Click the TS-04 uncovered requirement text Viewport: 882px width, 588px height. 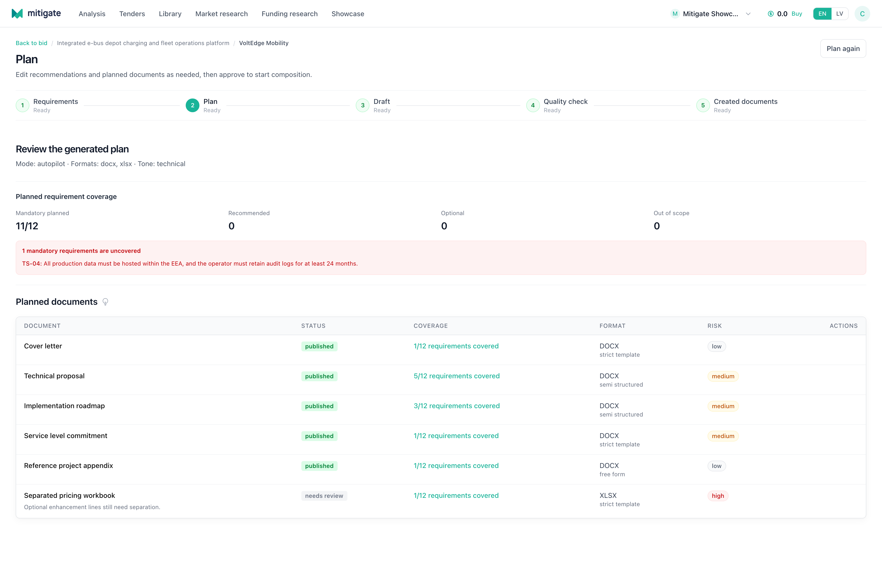pyautogui.click(x=190, y=264)
